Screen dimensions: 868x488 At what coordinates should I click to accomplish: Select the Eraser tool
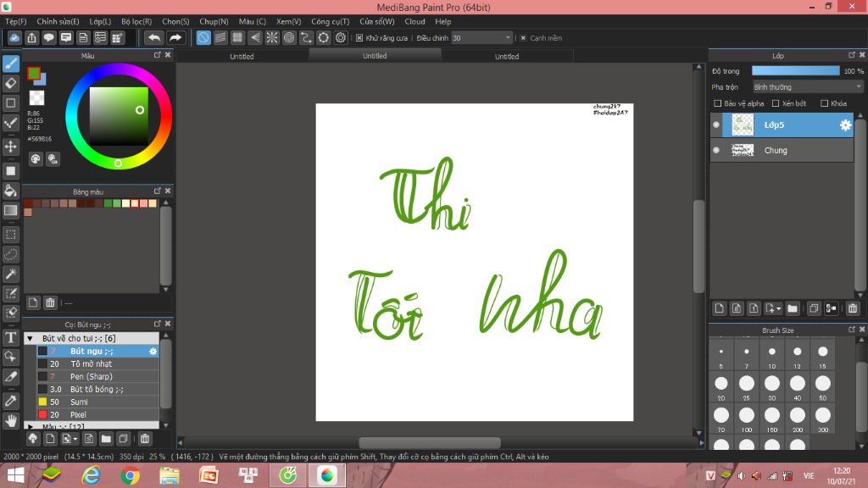click(10, 84)
